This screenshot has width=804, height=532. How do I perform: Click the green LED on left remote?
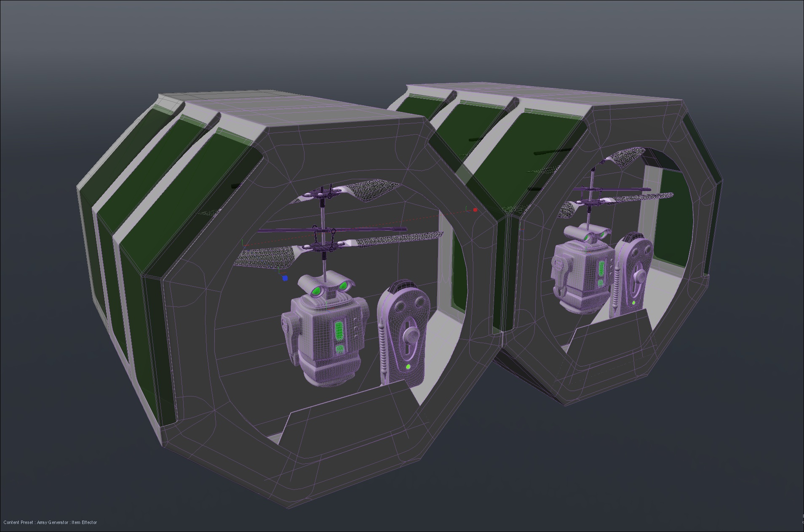pyautogui.click(x=408, y=367)
